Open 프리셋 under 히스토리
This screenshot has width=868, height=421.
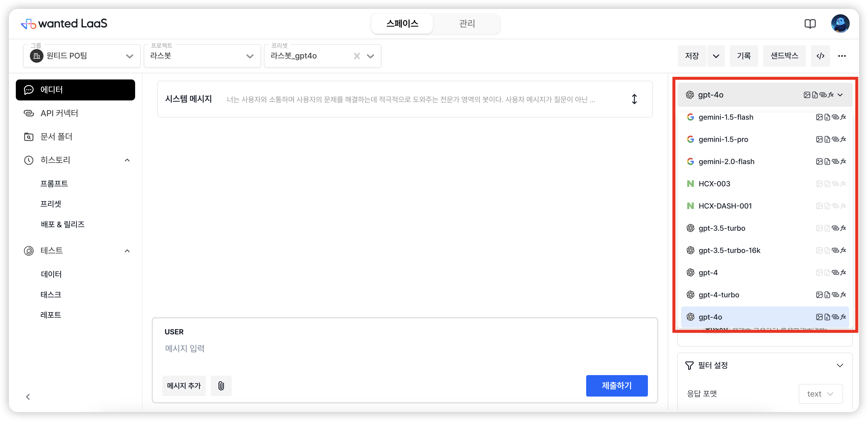pos(51,204)
